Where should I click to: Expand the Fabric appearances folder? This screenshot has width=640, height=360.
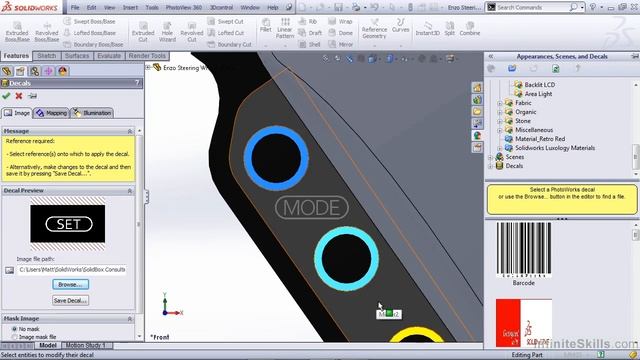pyautogui.click(x=500, y=103)
